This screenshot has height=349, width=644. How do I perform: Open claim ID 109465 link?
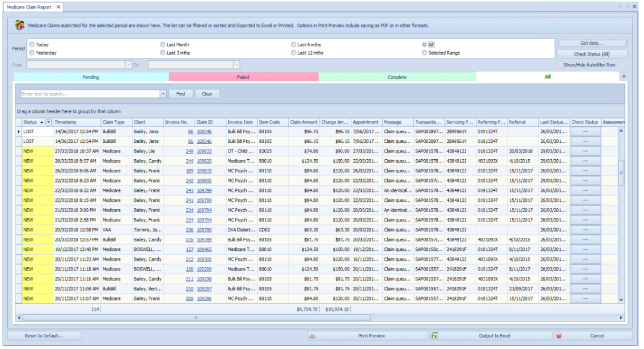tap(204, 249)
